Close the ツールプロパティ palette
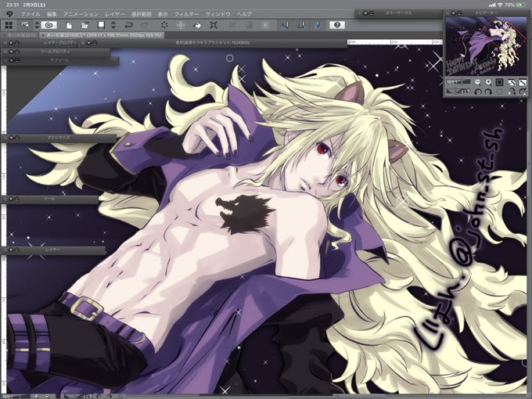Image resolution: width=532 pixels, height=399 pixels. point(11,52)
